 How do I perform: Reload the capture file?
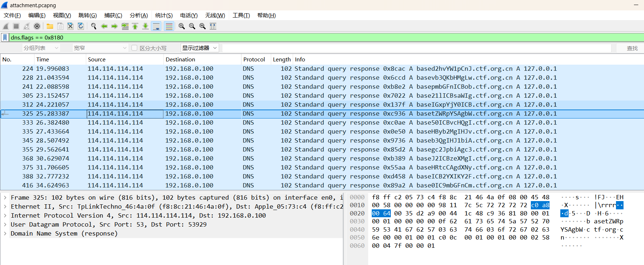(x=81, y=26)
